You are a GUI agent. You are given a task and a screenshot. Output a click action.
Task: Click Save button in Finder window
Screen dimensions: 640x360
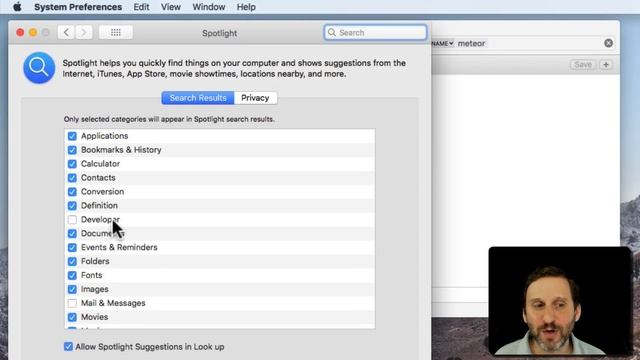(x=583, y=64)
